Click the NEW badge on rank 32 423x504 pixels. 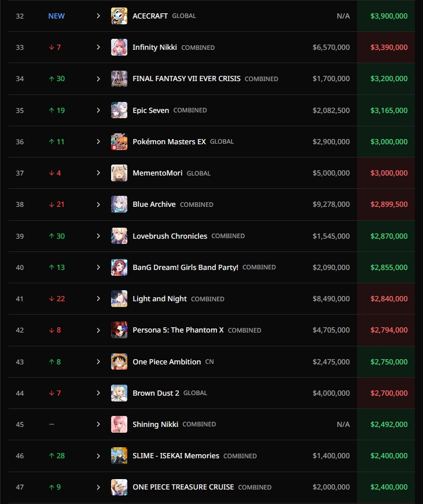click(56, 16)
